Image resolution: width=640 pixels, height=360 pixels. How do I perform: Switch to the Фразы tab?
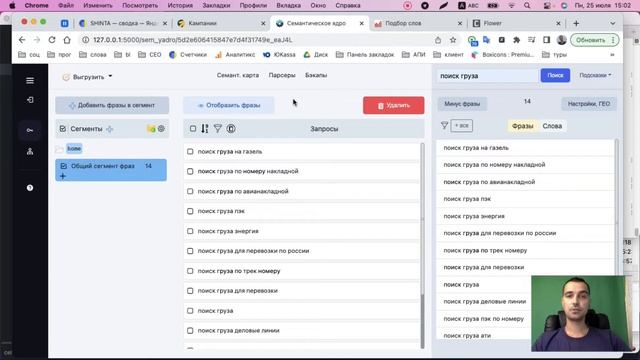522,126
